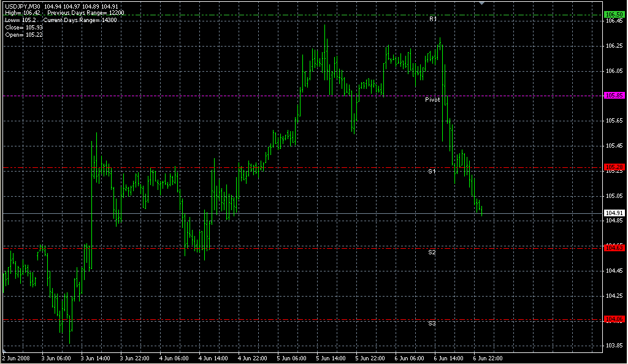Image resolution: width=628 pixels, height=364 pixels.
Task: Click the 2 Jun 2008 date label
Action: pos(17,358)
